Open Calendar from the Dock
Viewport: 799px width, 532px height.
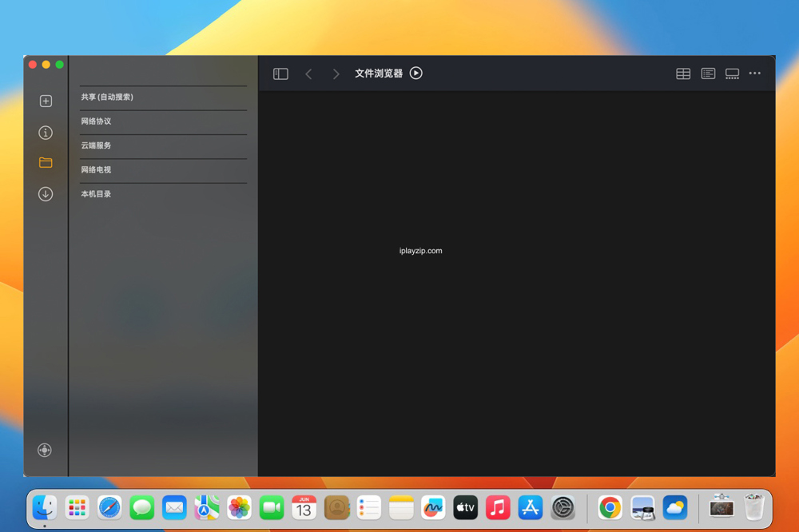coord(304,507)
